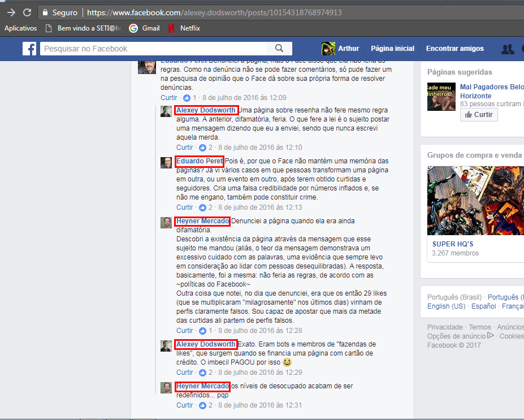Open the 8 de julho 12:10 timestamp
The image size is (524, 420).
tap(260, 148)
